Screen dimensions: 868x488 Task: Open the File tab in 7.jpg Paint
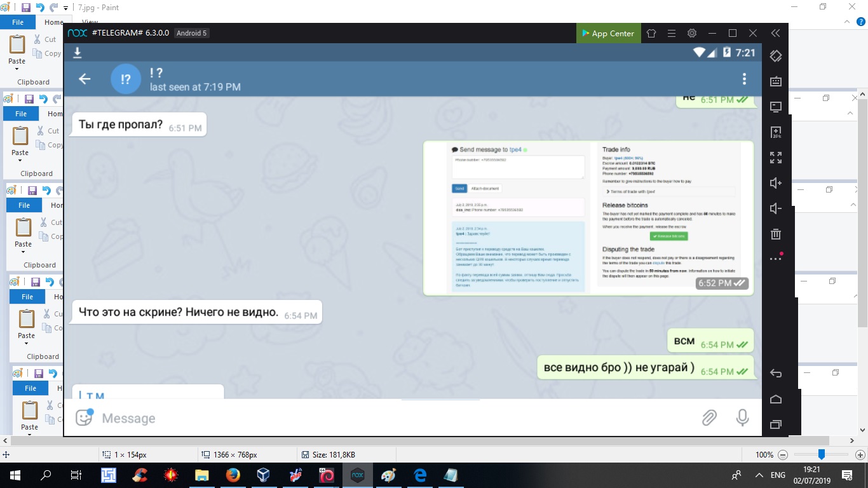click(18, 22)
